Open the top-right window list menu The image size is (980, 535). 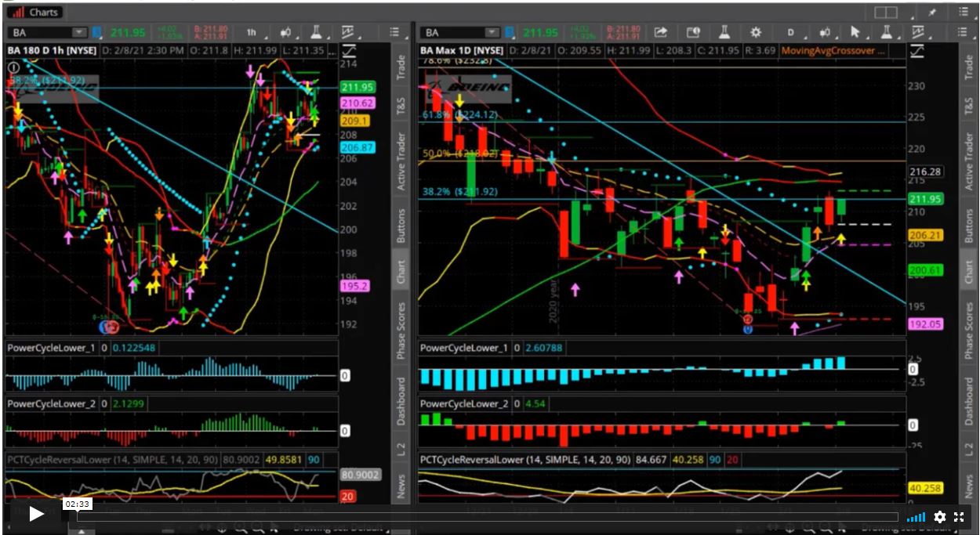pos(964,12)
